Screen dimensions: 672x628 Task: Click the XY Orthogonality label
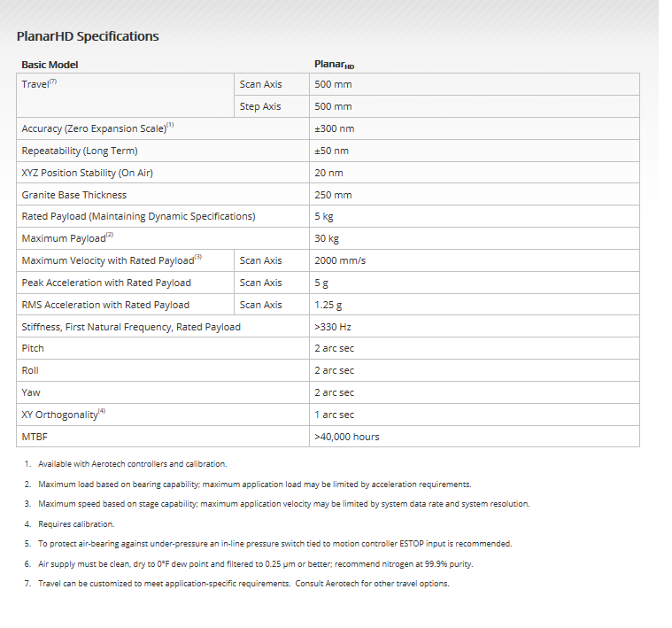(x=64, y=415)
